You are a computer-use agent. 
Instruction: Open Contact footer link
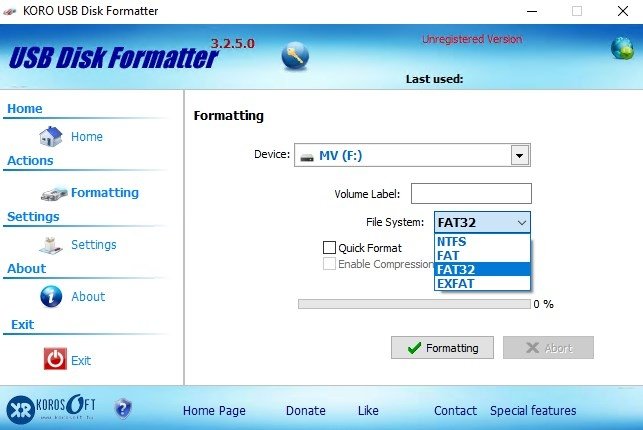coord(455,410)
